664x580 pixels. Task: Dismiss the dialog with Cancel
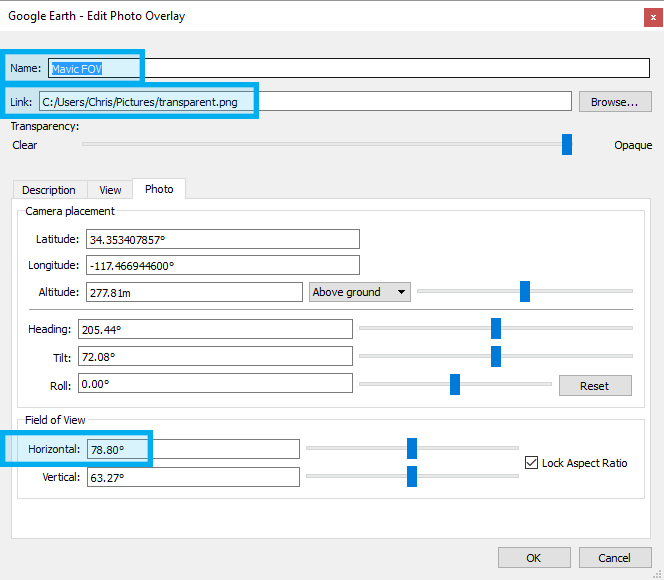[x=615, y=558]
